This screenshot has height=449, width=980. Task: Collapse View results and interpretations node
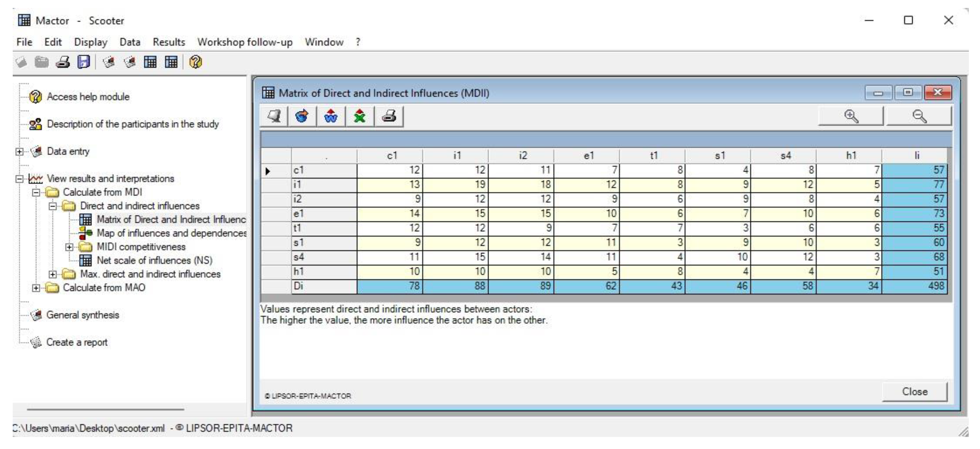[x=19, y=178]
